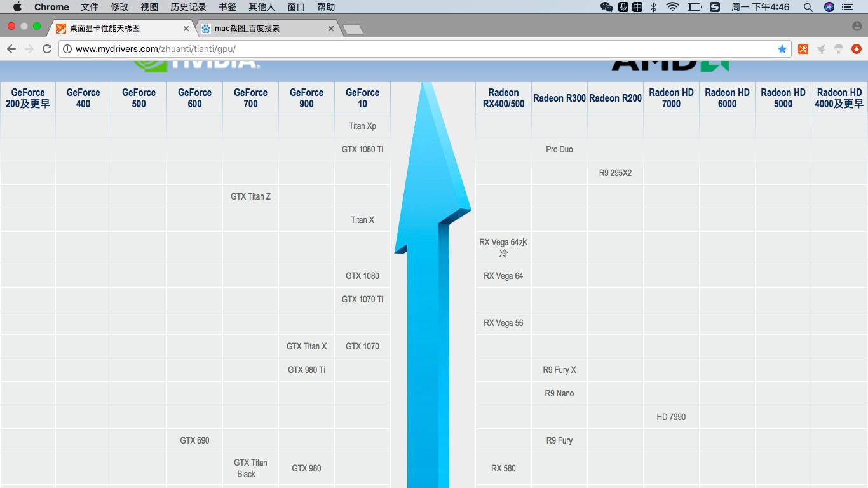Click the browser back arrow
868x488 pixels.
coord(11,49)
